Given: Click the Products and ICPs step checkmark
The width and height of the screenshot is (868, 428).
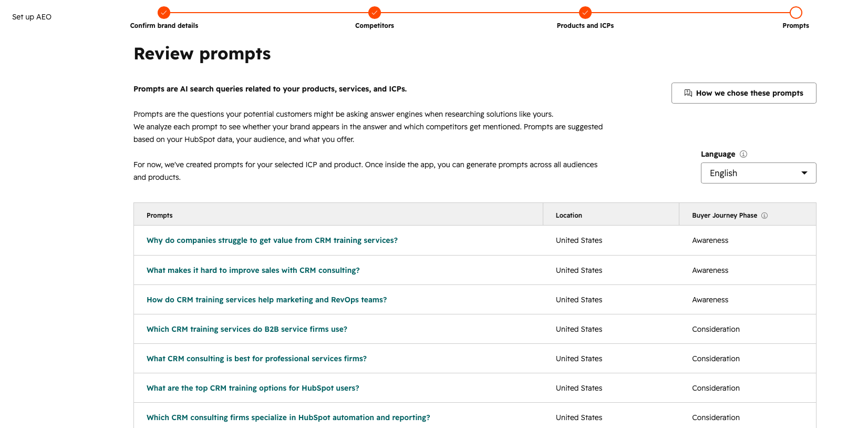Looking at the screenshot, I should (x=585, y=13).
